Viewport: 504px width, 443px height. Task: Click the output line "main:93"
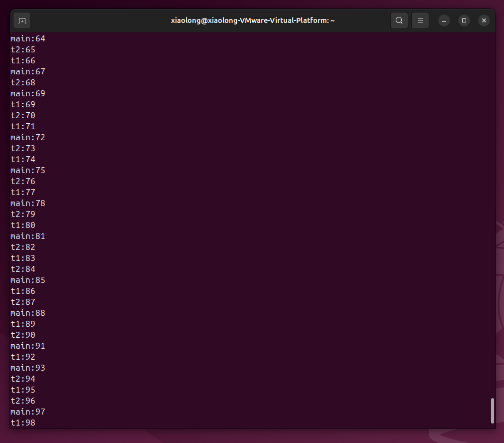28,368
